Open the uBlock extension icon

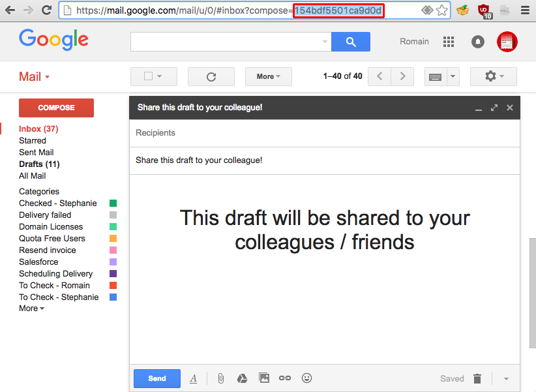click(x=484, y=11)
